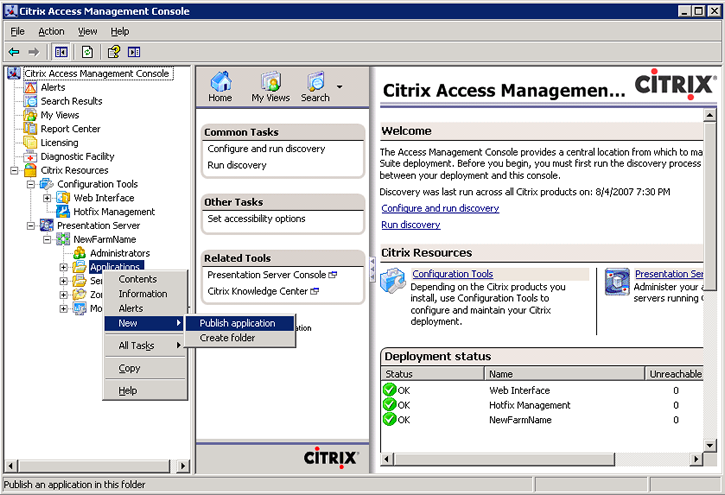The width and height of the screenshot is (725, 495).
Task: Select Alerts in the context menu
Action: pyautogui.click(x=145, y=308)
